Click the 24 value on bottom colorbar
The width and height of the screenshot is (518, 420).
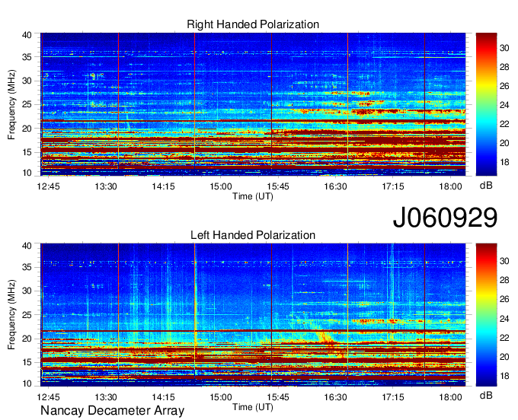(x=504, y=319)
